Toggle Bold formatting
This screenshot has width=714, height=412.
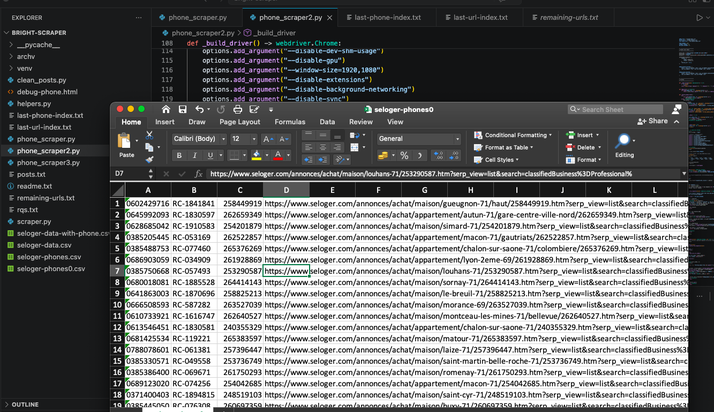pos(179,156)
